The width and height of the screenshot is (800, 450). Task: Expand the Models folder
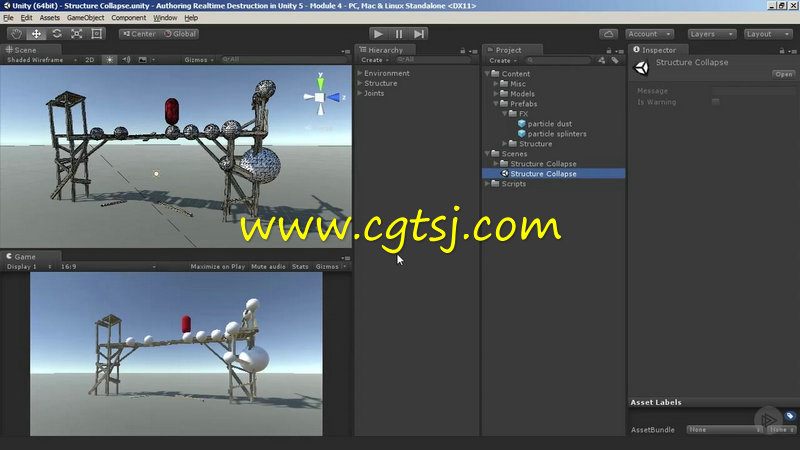(495, 94)
